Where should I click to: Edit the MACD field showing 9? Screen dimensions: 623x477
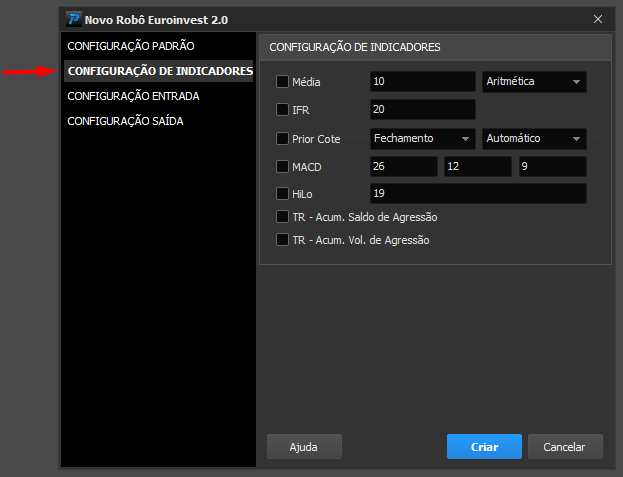553,166
